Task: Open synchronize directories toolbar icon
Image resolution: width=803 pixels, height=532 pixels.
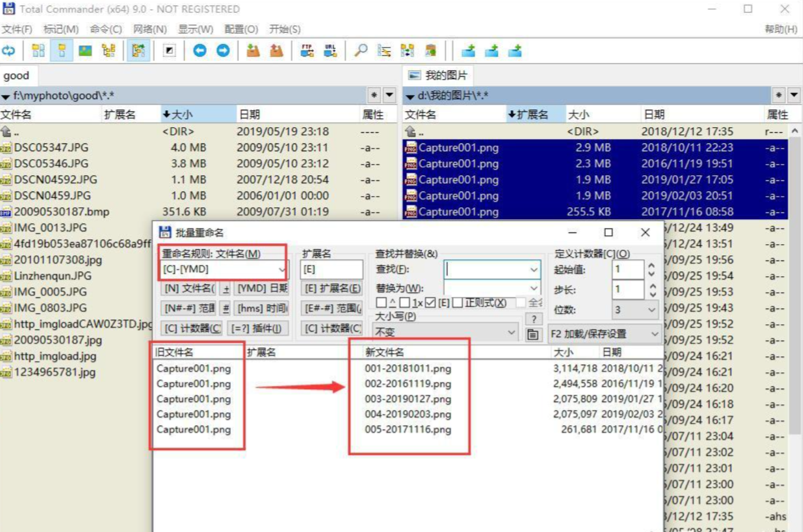Action: coord(408,51)
